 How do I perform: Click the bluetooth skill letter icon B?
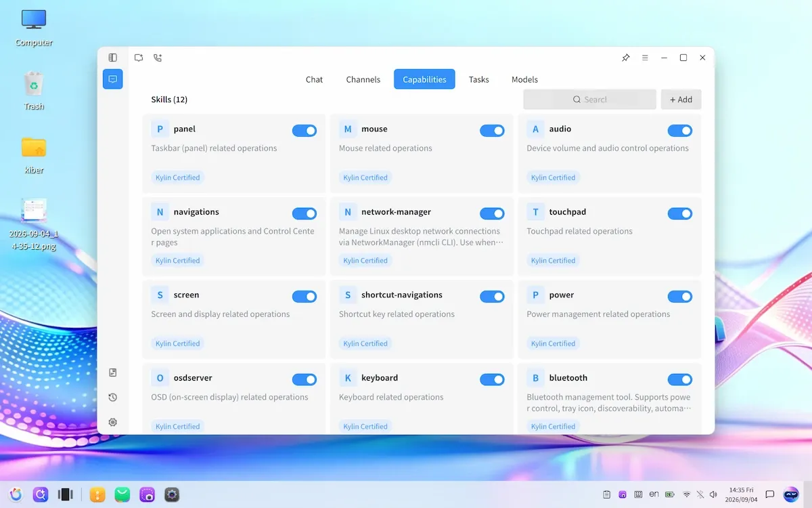tap(535, 378)
